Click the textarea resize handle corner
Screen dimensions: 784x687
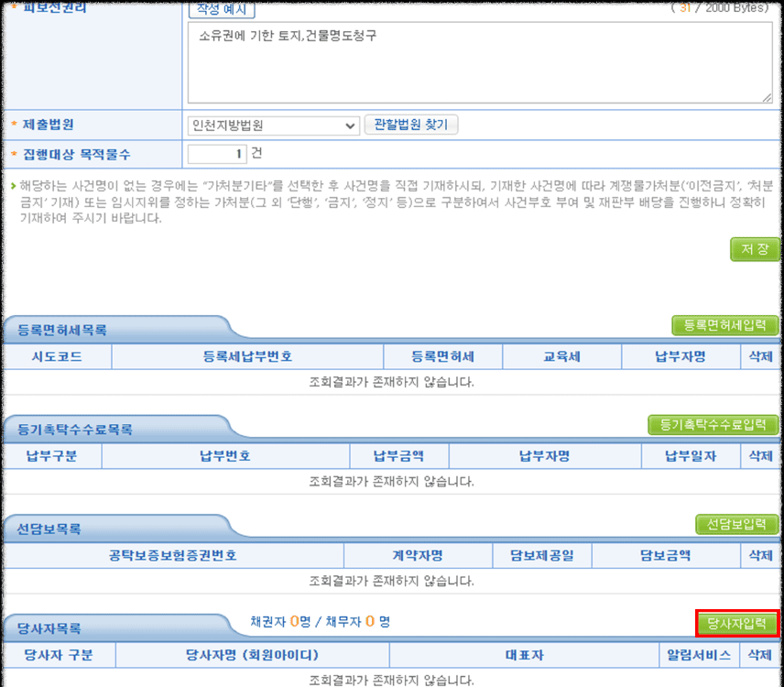(x=769, y=97)
